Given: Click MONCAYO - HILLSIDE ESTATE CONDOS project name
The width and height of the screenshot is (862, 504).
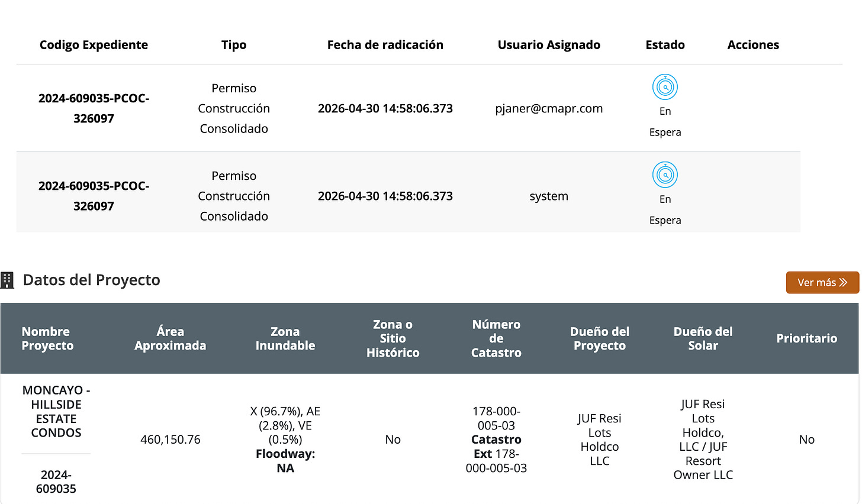Looking at the screenshot, I should click(x=56, y=411).
